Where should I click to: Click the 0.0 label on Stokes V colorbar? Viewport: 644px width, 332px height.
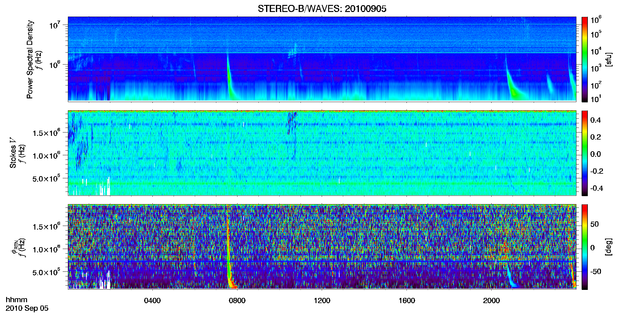click(595, 154)
